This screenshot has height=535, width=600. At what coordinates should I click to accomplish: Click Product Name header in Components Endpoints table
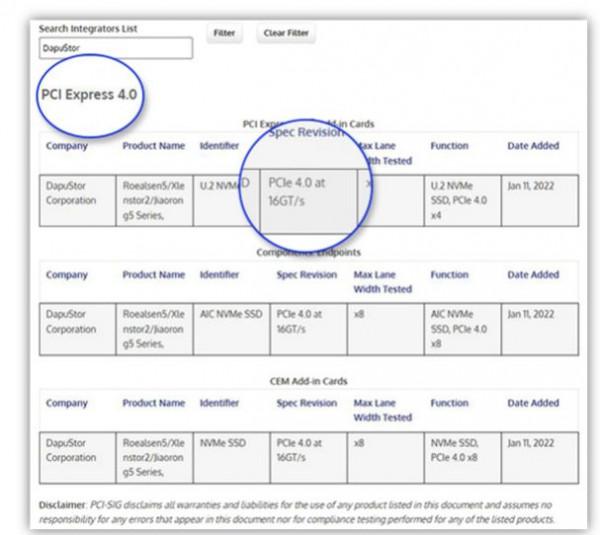(154, 274)
